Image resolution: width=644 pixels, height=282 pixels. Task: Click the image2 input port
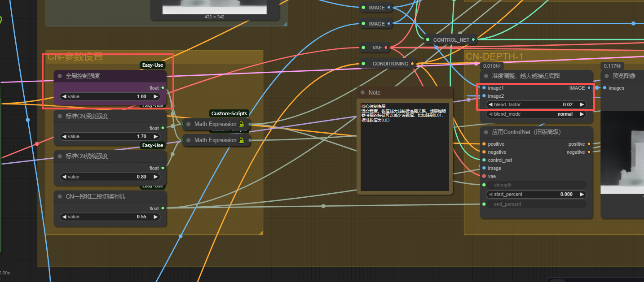coord(484,96)
